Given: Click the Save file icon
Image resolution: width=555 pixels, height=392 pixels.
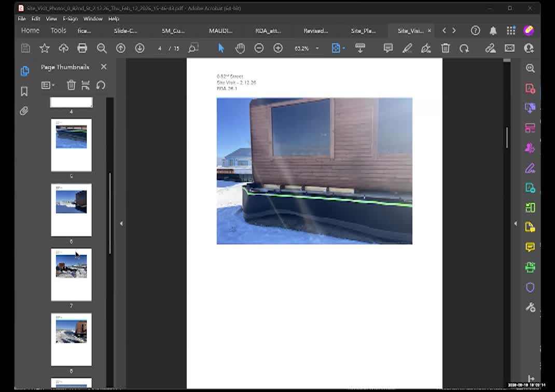Looking at the screenshot, I should (x=25, y=48).
